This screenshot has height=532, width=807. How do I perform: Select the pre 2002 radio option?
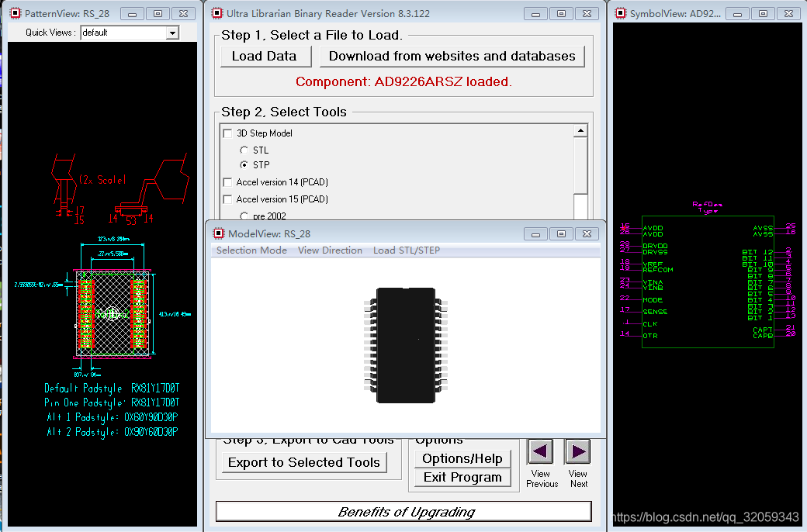coord(244,216)
